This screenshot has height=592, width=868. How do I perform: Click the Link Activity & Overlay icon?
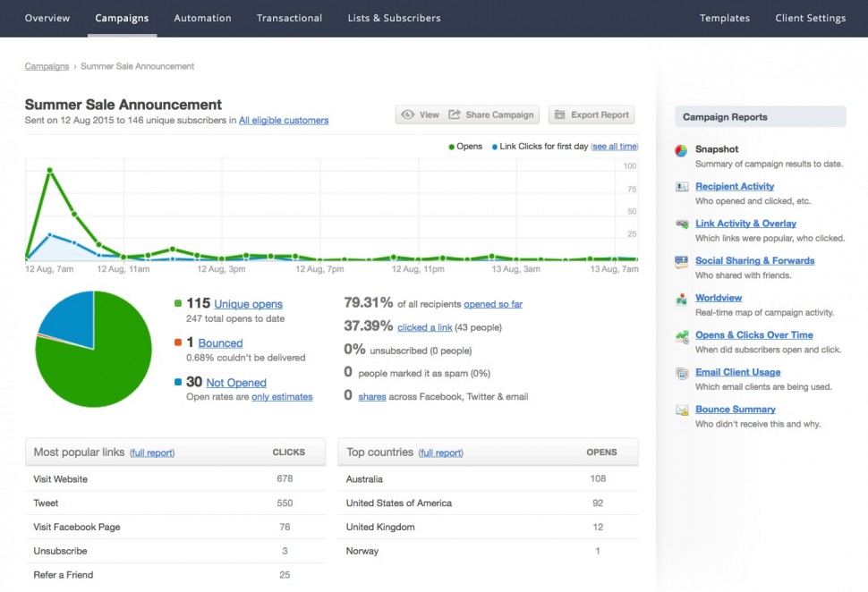coord(682,224)
